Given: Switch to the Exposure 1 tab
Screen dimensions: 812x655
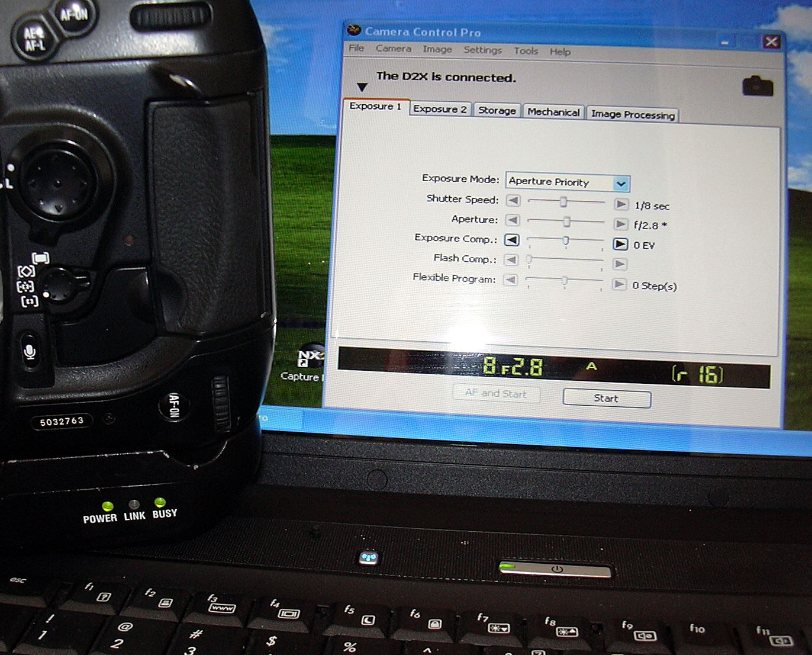Looking at the screenshot, I should (x=375, y=106).
